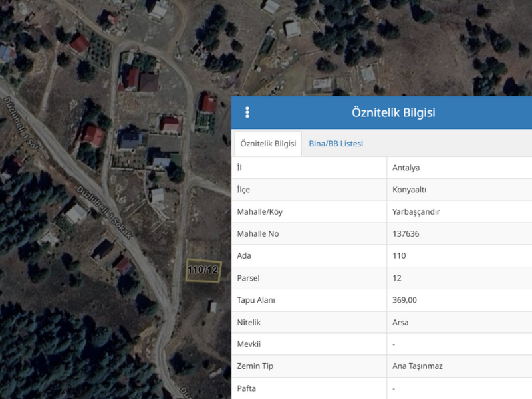Click the Tapu Alanı value 369,00

click(x=404, y=300)
